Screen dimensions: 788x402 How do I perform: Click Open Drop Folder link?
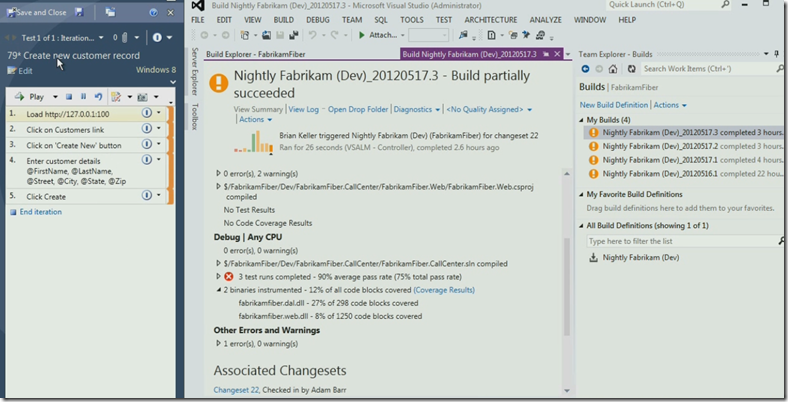coord(358,110)
